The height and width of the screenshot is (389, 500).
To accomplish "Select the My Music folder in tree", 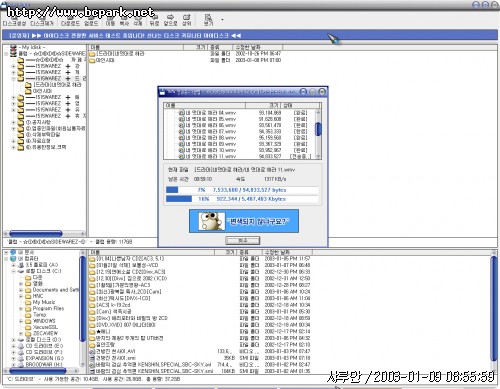I will point(40,302).
